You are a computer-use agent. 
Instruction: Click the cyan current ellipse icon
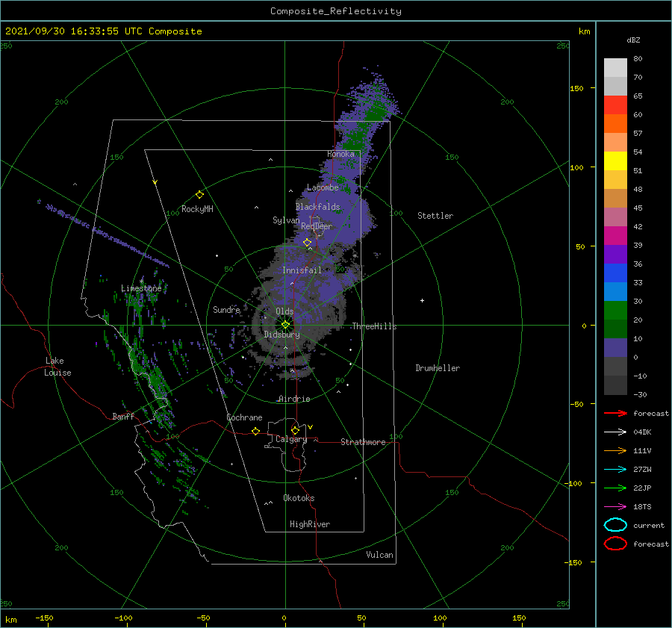(615, 525)
